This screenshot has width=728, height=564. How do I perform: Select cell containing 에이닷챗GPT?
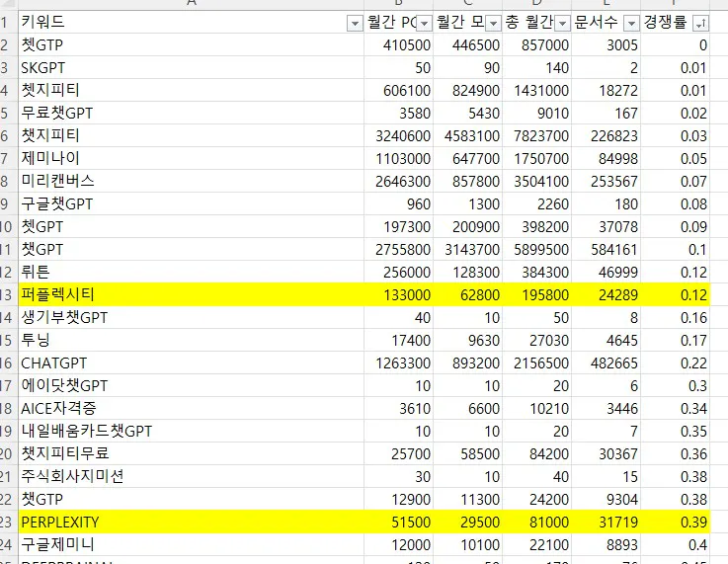191,386
